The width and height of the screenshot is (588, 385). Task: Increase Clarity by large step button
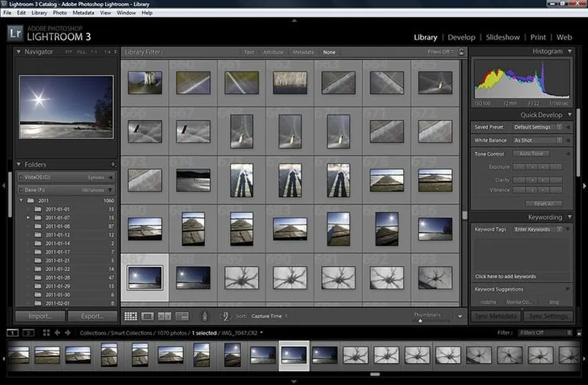557,180
